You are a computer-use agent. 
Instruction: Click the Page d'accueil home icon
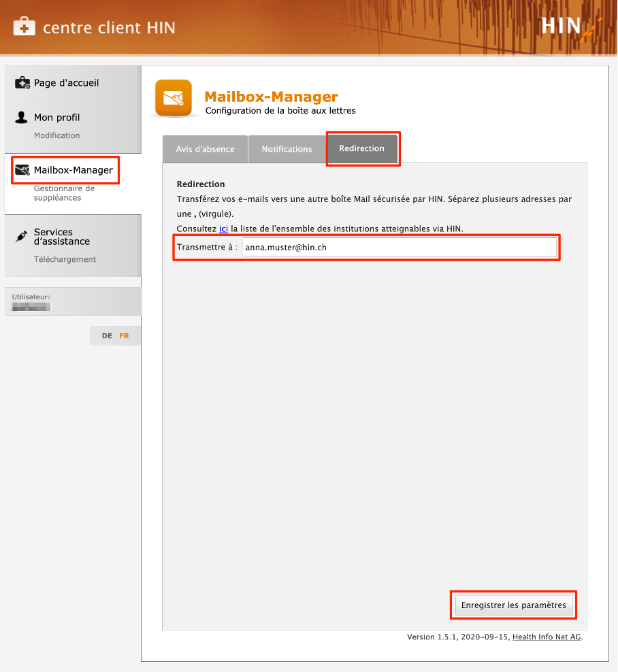click(x=21, y=82)
